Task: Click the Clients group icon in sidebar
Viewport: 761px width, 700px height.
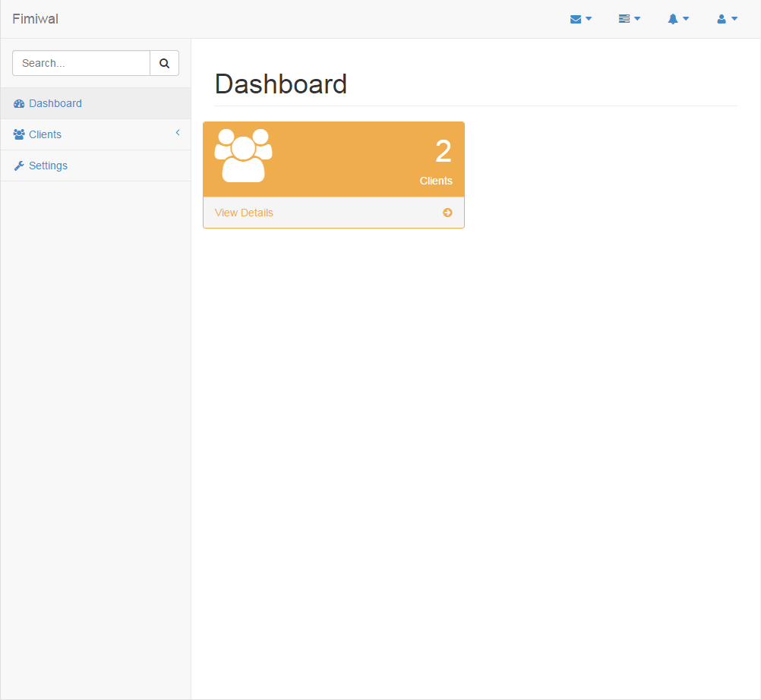Action: coord(19,134)
